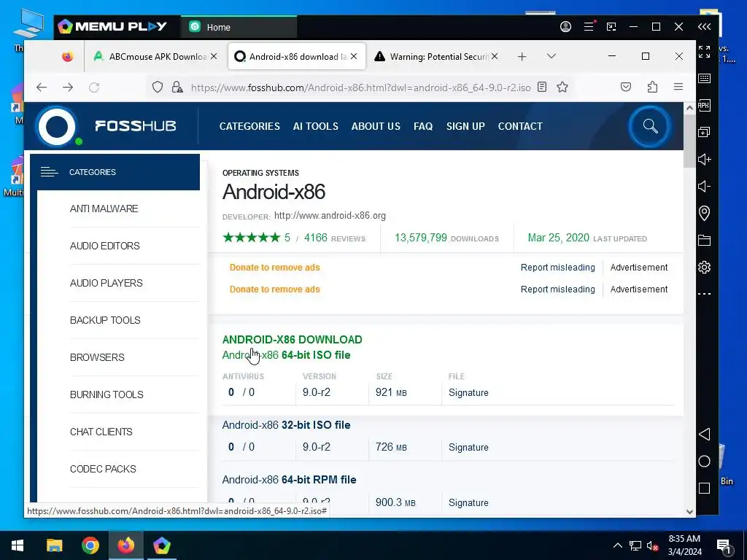Open the Firefox Pocket save icon
This screenshot has width=747, height=560.
pos(626,87)
